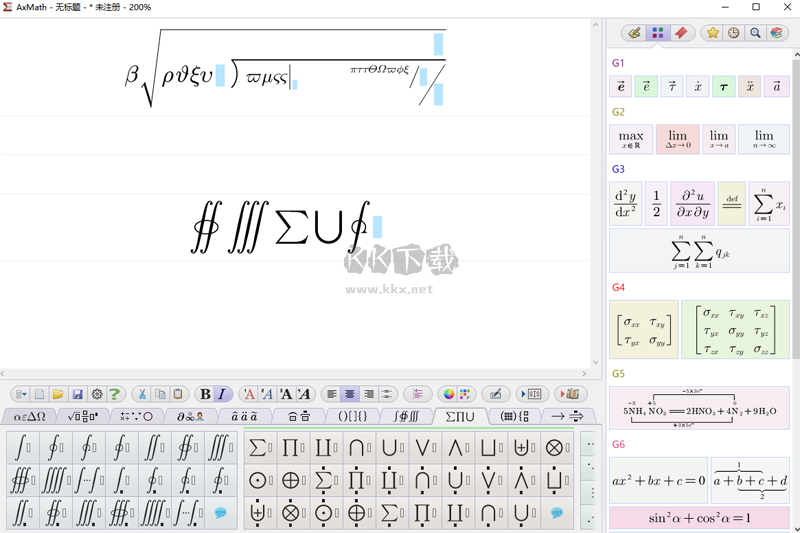The image size is (800, 533).
Task: Click the green help question mark
Action: 115,394
